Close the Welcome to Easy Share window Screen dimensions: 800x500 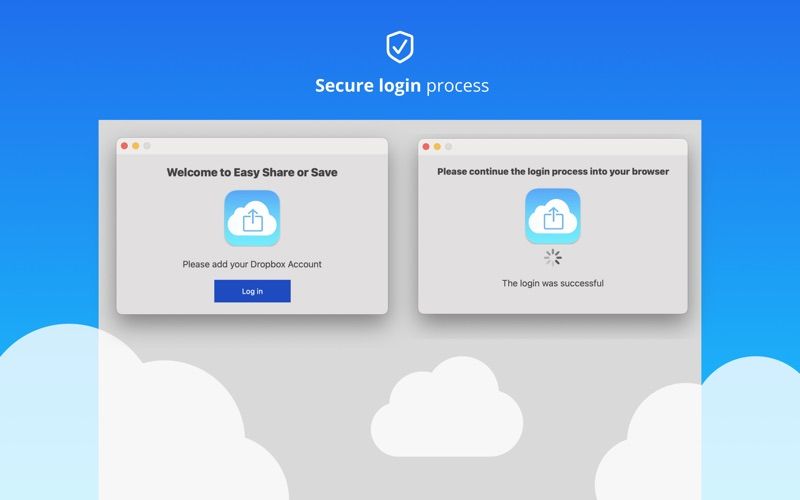pyautogui.click(x=124, y=146)
